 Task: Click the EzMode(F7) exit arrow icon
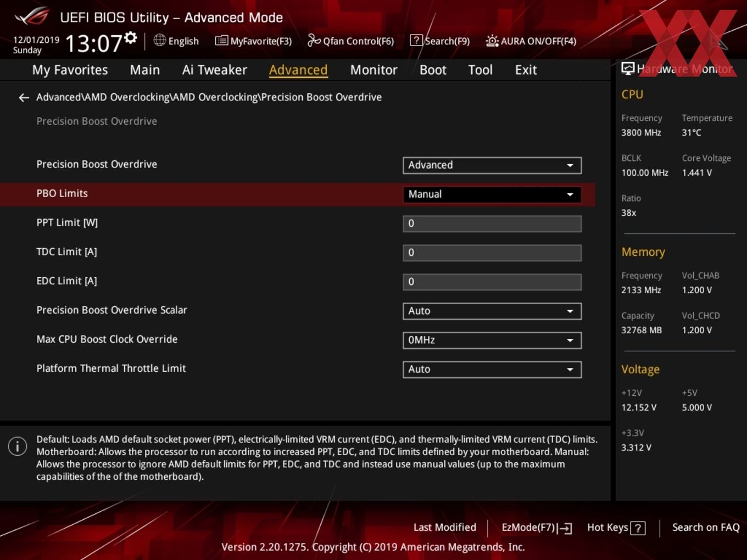coord(565,528)
